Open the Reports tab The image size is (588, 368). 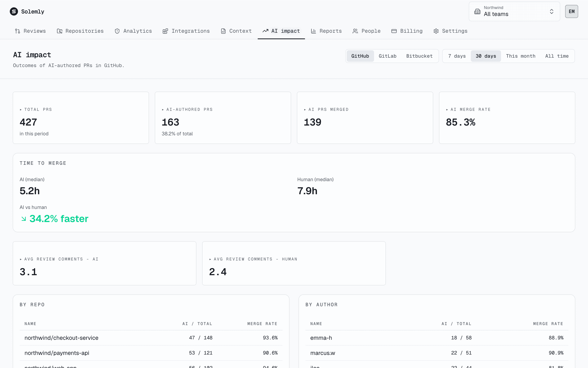[x=326, y=31]
